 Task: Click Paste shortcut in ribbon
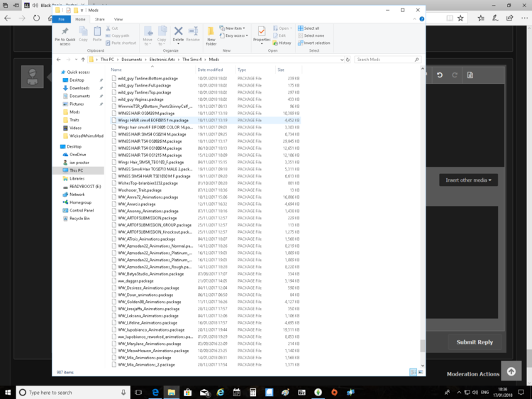121,43
